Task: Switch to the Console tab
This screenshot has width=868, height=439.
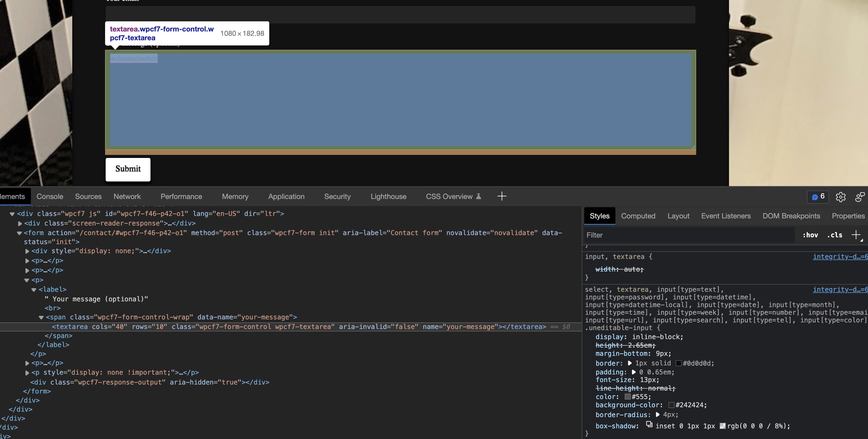Action: [50, 197]
